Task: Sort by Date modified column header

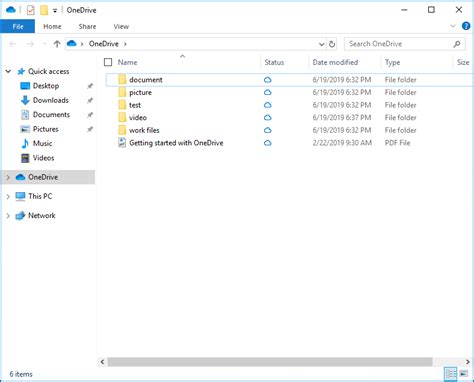Action: (335, 62)
